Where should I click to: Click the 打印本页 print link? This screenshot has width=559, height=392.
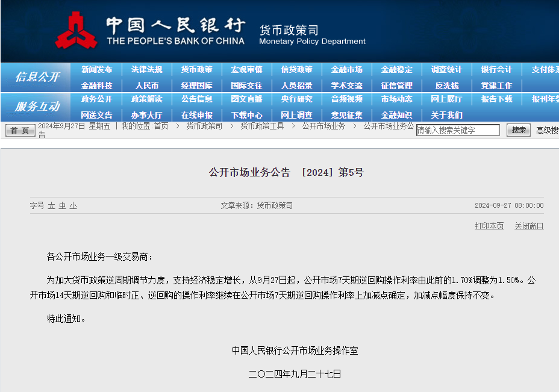pyautogui.click(x=489, y=225)
